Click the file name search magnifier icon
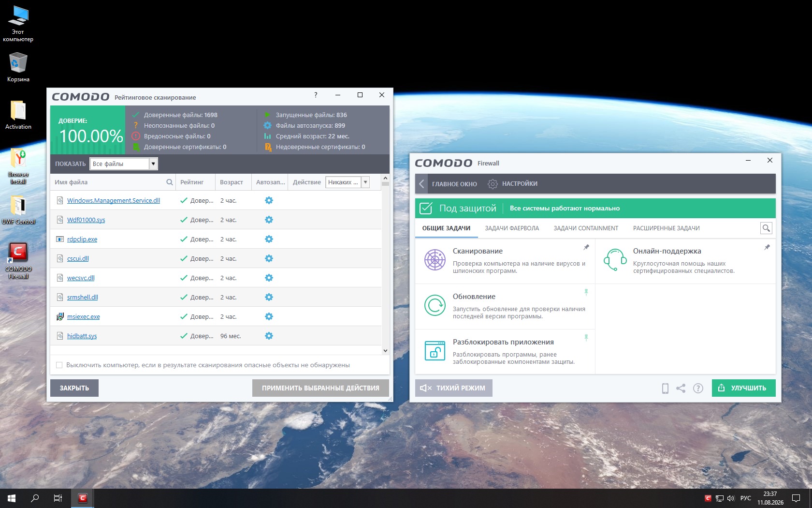Image resolution: width=812 pixels, height=508 pixels. pyautogui.click(x=170, y=182)
